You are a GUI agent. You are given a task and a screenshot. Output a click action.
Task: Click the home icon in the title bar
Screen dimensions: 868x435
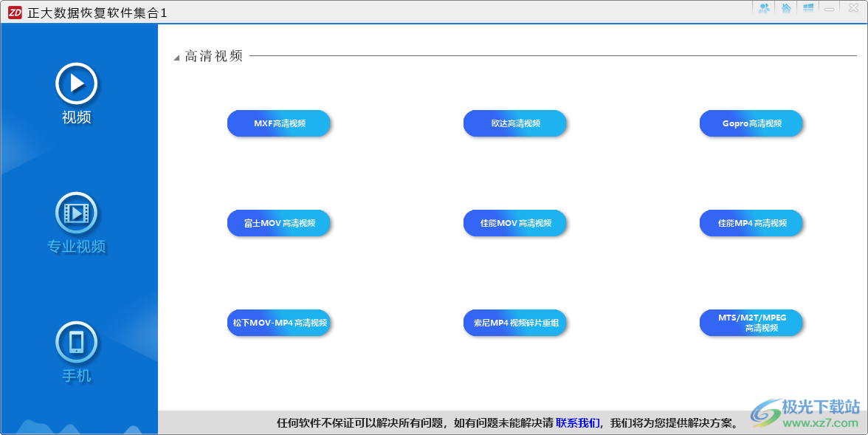786,8
